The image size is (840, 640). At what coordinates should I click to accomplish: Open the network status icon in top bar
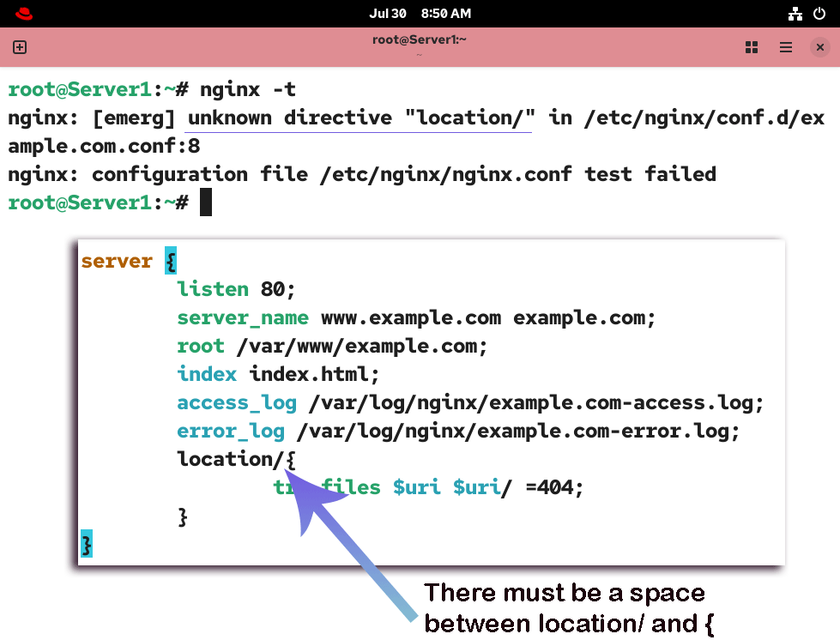coord(795,14)
